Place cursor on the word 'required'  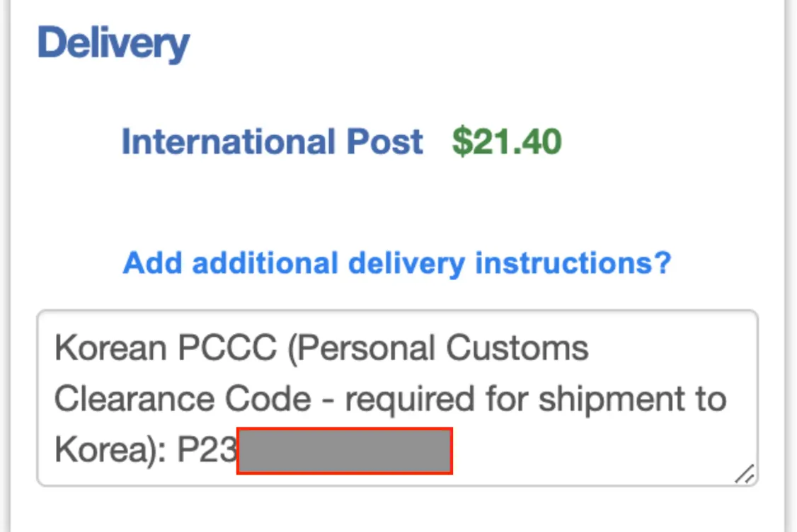(410, 400)
